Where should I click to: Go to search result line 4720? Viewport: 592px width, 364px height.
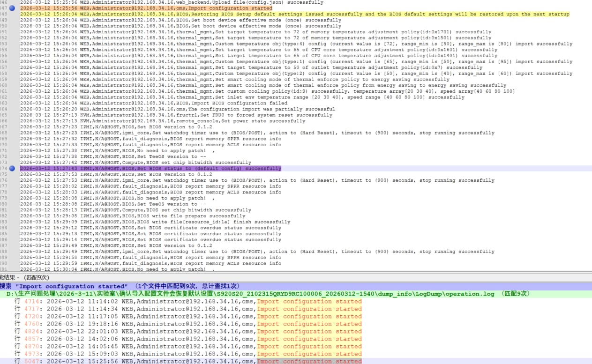[187, 316]
